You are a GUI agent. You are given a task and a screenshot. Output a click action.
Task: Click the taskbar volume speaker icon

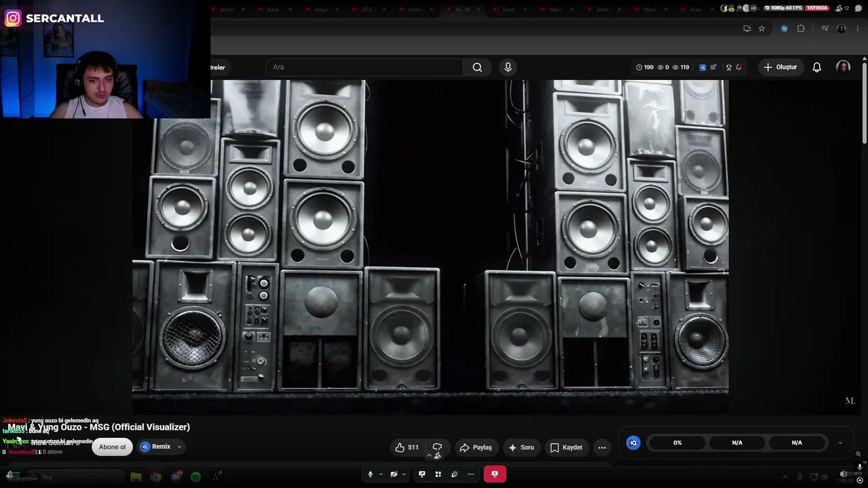click(825, 477)
